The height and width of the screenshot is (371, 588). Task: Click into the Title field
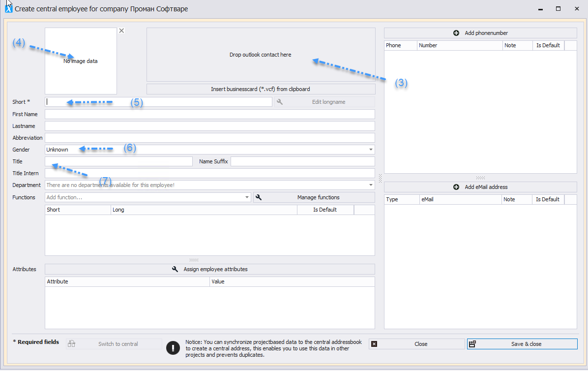(x=118, y=161)
